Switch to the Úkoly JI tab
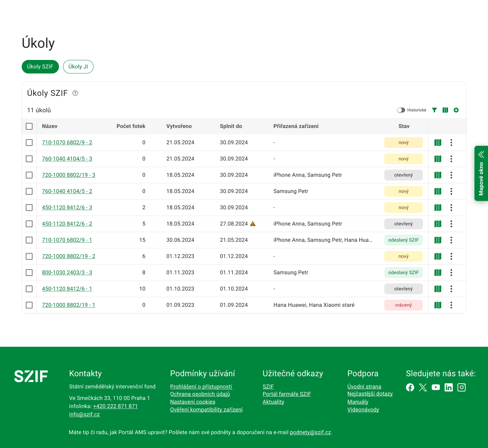 point(78,67)
